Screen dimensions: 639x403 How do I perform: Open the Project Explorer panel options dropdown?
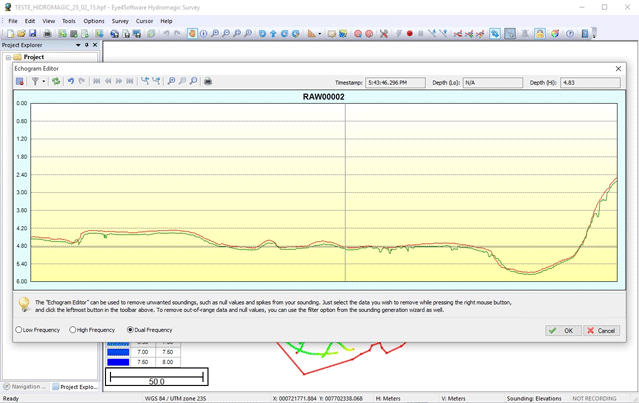78,45
